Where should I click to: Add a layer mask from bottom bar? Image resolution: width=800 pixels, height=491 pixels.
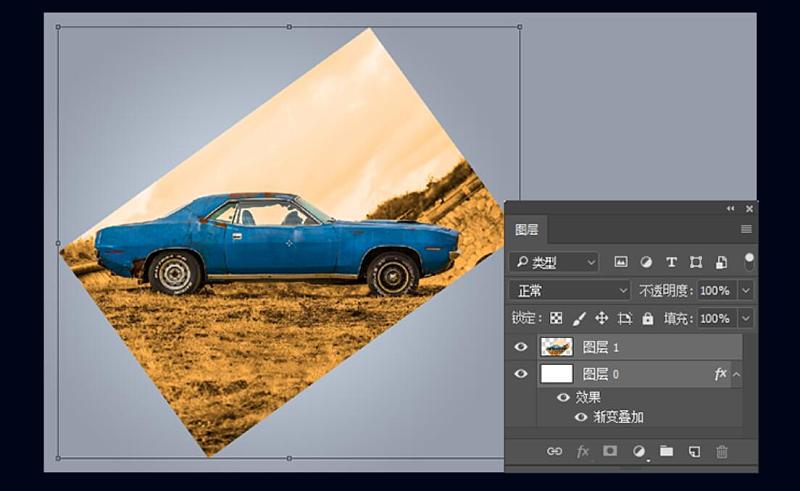coord(610,451)
